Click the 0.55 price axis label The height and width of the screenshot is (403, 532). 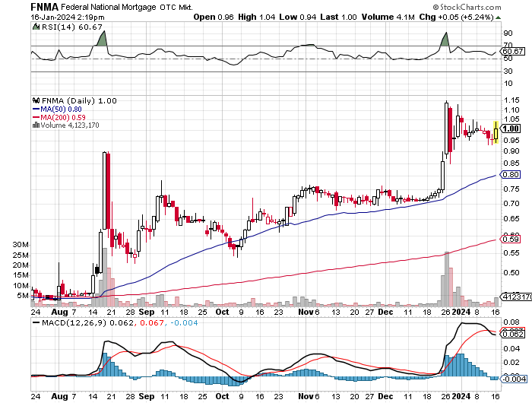[511, 253]
